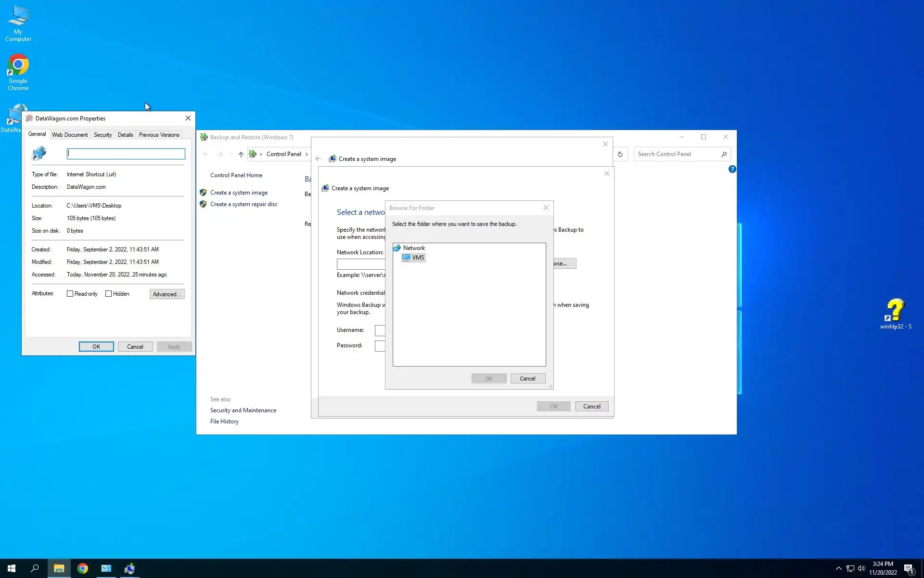Select VM5 computer in network tree
924x578 pixels.
(418, 258)
